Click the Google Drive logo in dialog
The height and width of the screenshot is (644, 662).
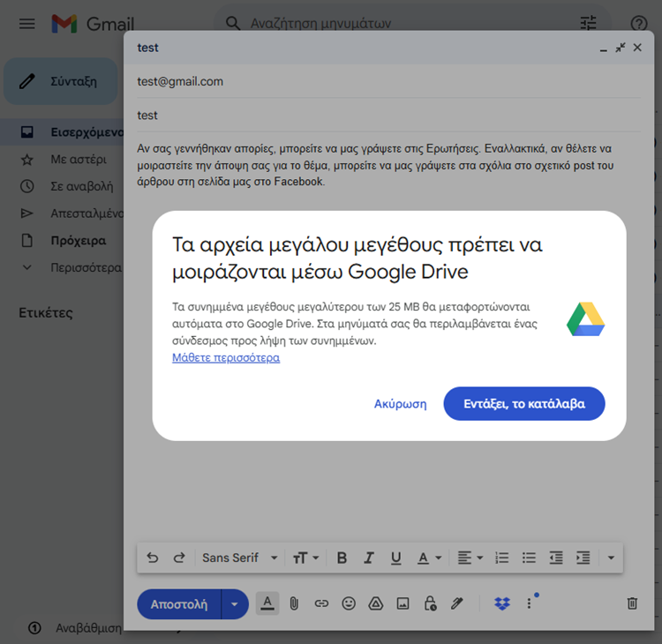(585, 319)
